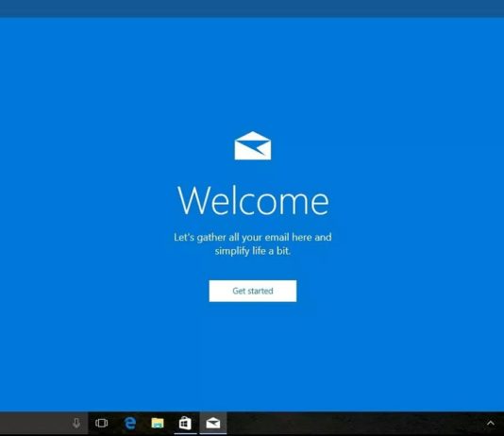Open File Explorer from the taskbar

(x=158, y=423)
